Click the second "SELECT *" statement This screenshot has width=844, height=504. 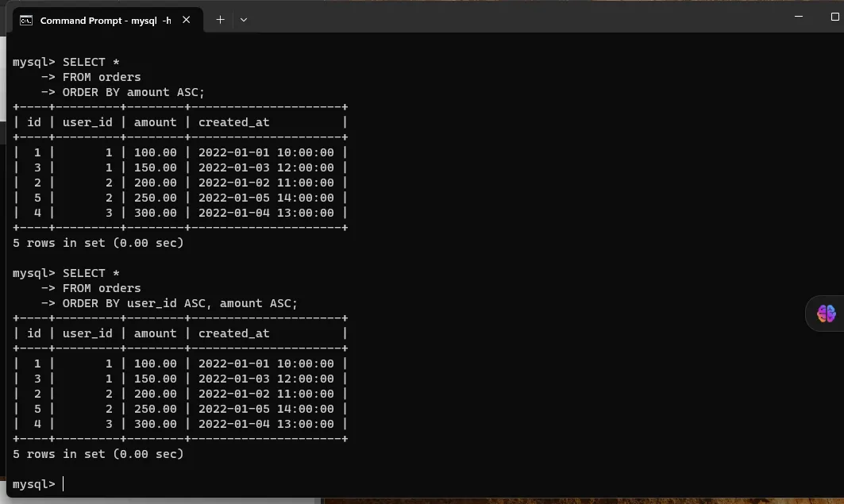pyautogui.click(x=83, y=273)
